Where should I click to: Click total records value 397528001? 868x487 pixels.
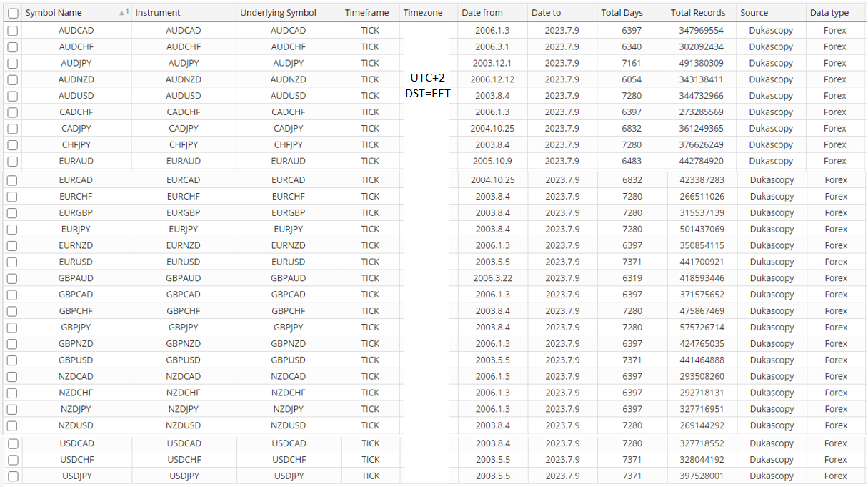pos(702,476)
